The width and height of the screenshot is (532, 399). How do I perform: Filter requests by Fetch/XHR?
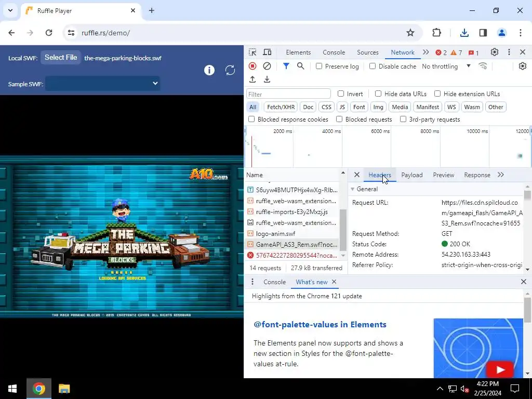[281, 107]
